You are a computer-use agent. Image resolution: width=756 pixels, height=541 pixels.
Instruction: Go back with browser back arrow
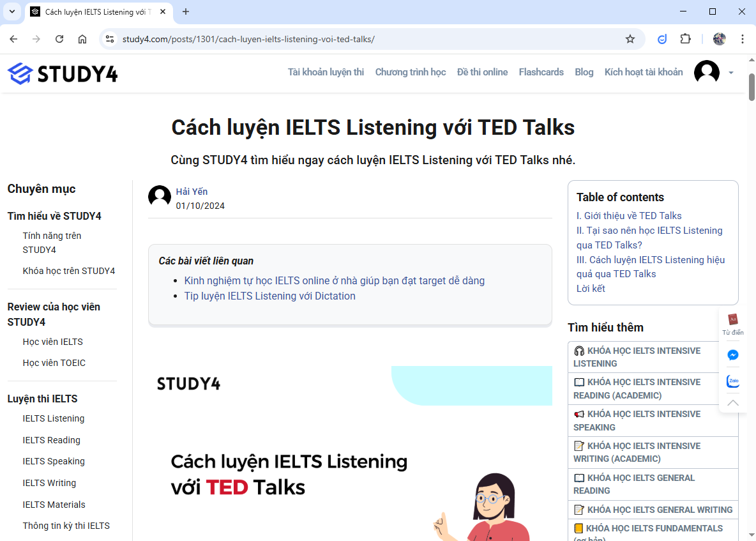pos(13,39)
